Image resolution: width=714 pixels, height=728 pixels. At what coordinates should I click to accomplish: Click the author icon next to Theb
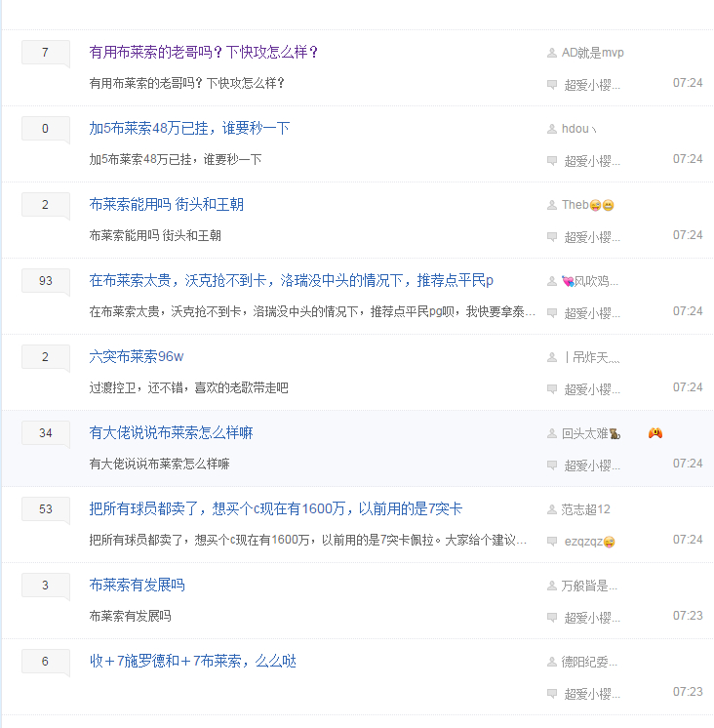[552, 205]
